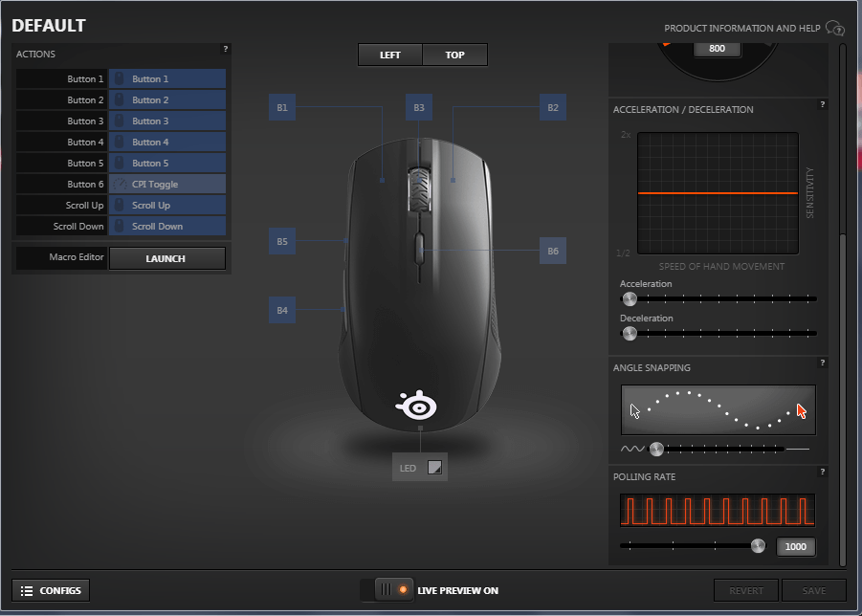Open the Button 3 action dropdown
The height and width of the screenshot is (616, 862).
point(167,121)
